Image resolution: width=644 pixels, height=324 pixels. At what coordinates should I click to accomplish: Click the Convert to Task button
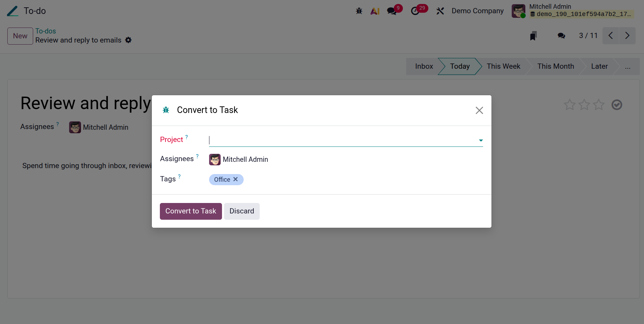pos(191,211)
